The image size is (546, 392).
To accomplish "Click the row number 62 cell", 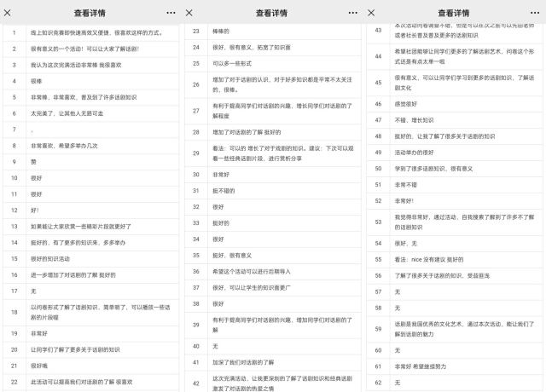I will (x=378, y=383).
